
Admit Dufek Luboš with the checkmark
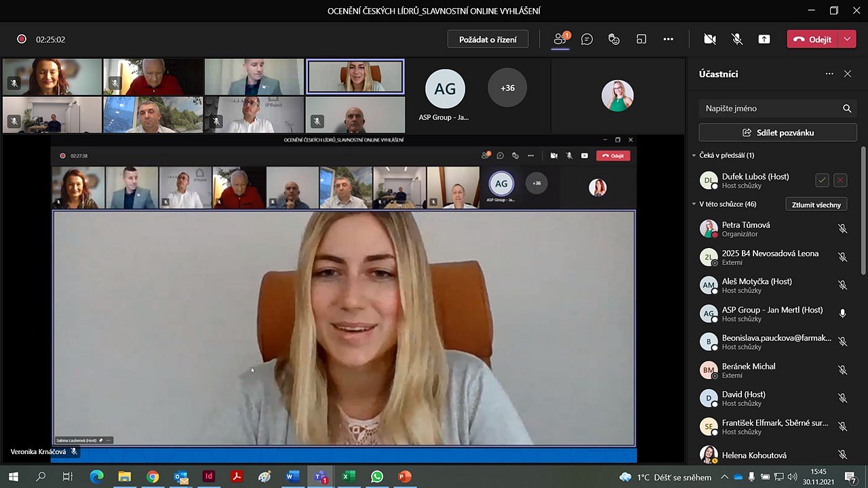click(822, 180)
